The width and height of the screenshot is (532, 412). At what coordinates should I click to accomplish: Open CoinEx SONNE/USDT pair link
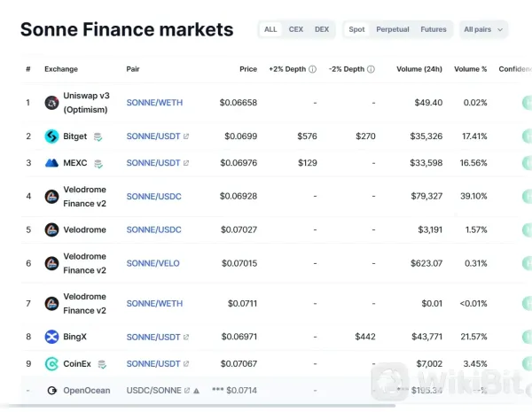click(153, 364)
